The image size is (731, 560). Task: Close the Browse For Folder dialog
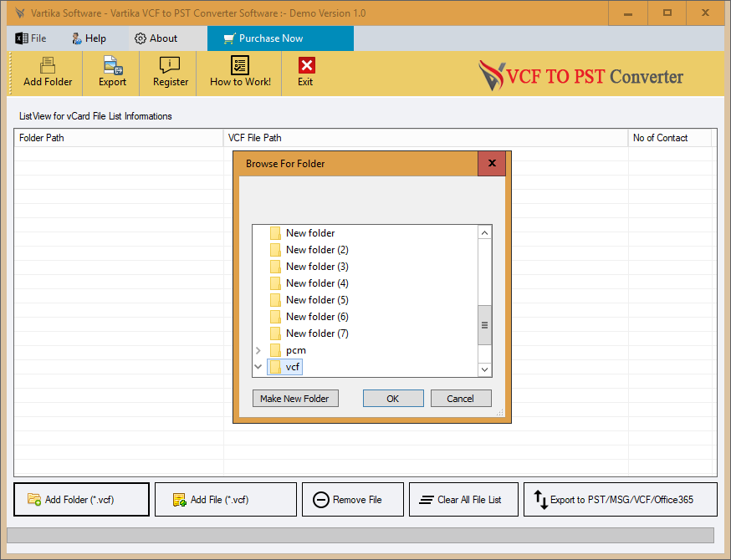(492, 163)
